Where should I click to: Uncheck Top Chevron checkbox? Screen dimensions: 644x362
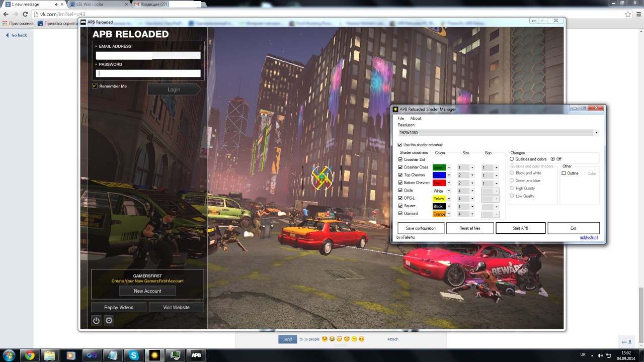(400, 175)
